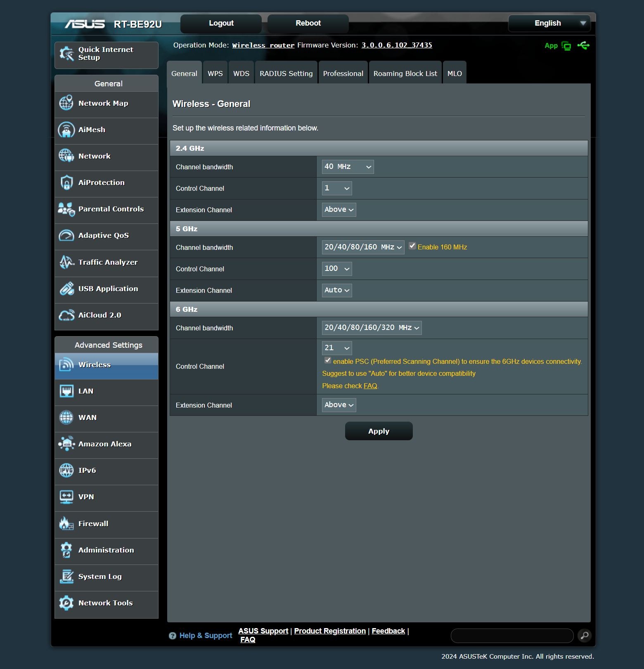The width and height of the screenshot is (644, 669).
Task: Open the Product Registration link
Action: tap(330, 631)
